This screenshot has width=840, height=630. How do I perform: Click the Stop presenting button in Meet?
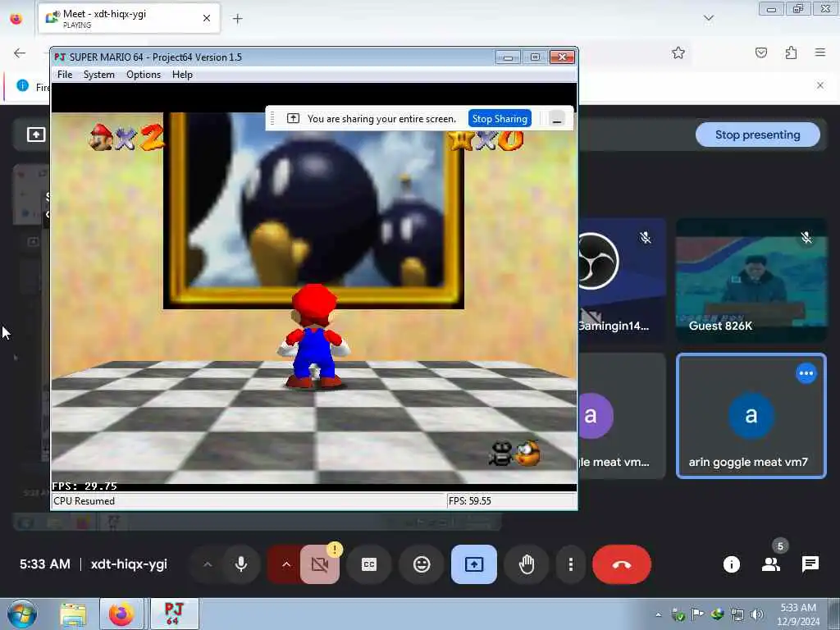[757, 135]
